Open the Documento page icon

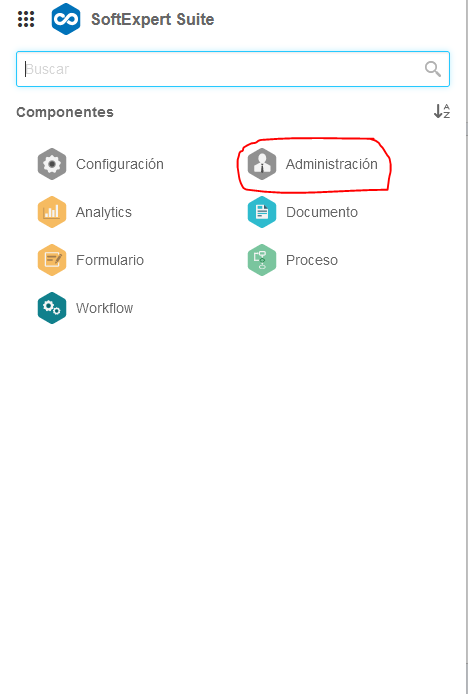coord(262,212)
